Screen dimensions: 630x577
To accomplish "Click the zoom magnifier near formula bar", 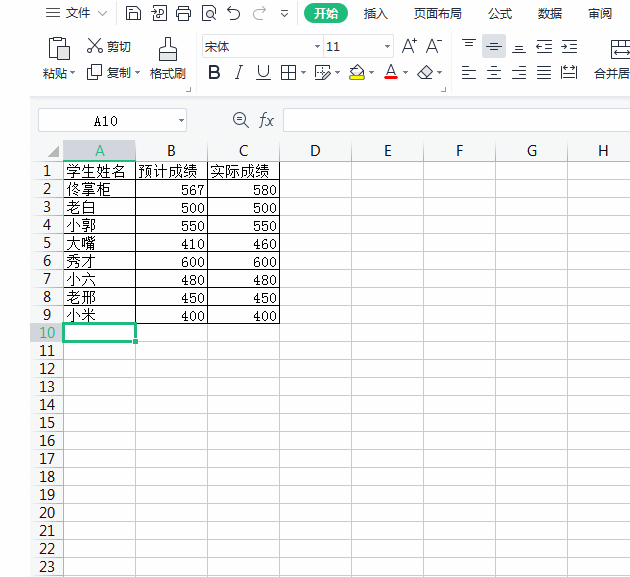I will click(x=241, y=120).
